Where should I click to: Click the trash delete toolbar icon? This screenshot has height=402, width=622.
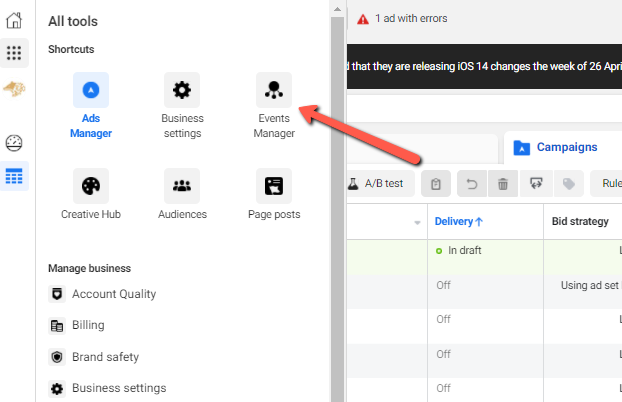click(x=503, y=184)
